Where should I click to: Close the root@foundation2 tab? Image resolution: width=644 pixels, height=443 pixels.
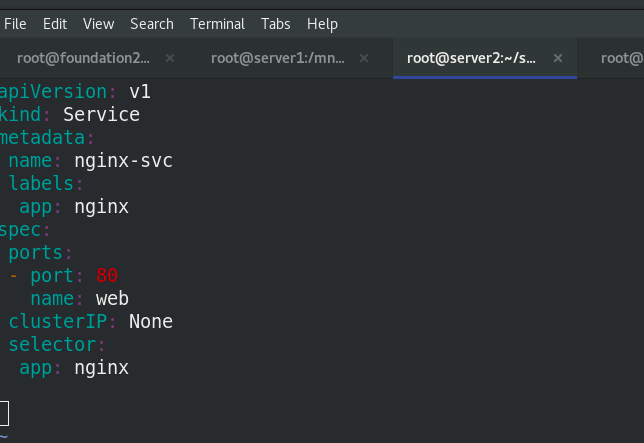[x=170, y=58]
